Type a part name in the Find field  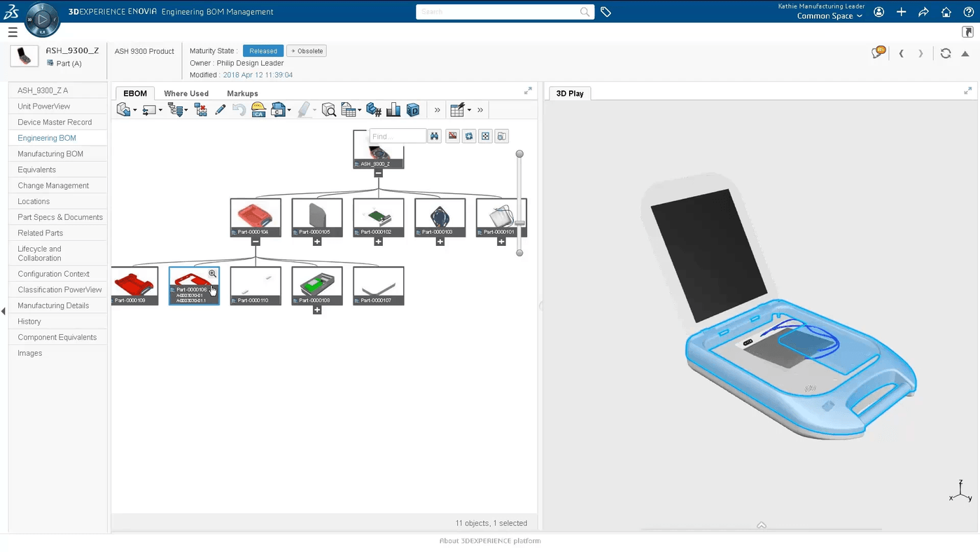(397, 136)
